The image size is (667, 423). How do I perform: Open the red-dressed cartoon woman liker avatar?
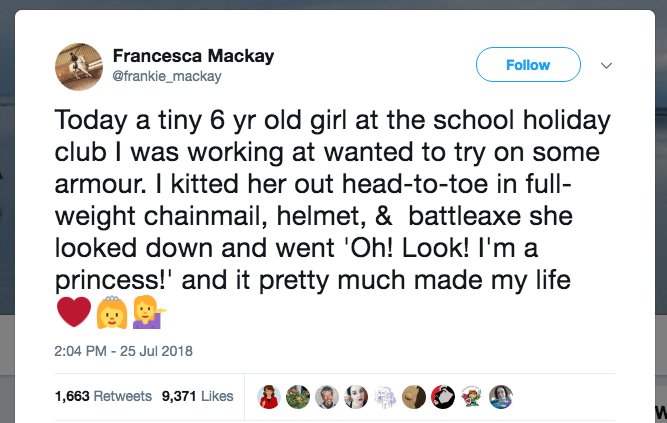pos(268,396)
